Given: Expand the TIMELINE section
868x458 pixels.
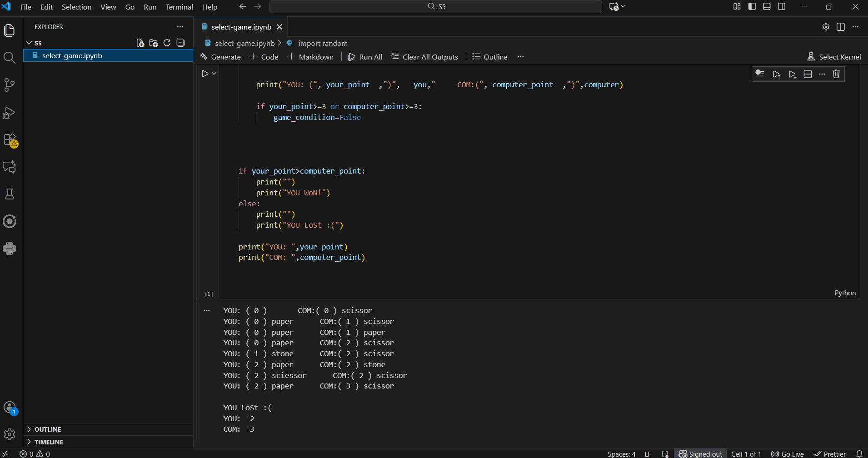Looking at the screenshot, I should 49,442.
